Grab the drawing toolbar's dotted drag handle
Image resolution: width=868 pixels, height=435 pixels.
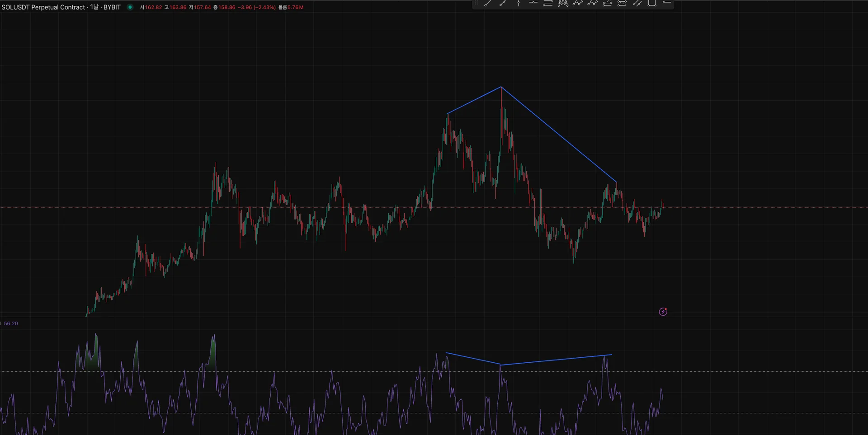pos(476,3)
